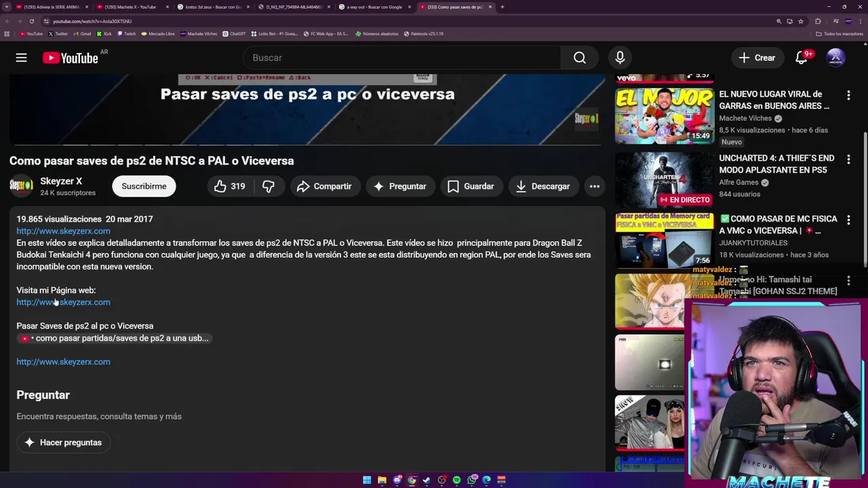
Task: Open the skeyzerx.com link under Visita mi Página web
Action: coord(63,302)
